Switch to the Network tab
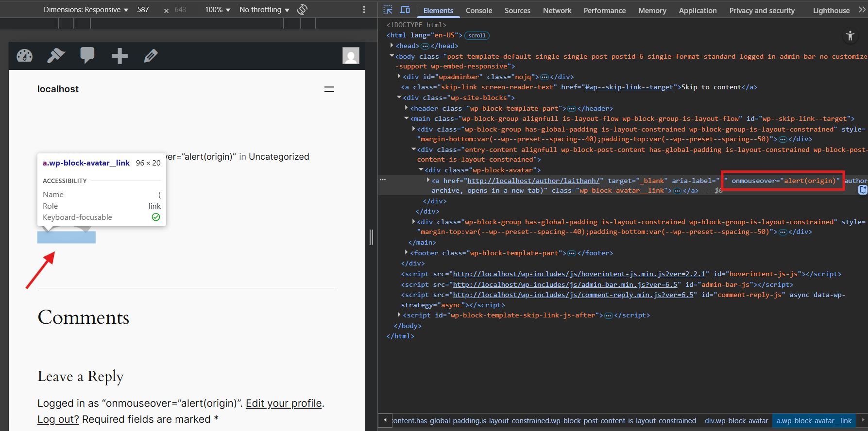The width and height of the screenshot is (868, 431). point(557,10)
